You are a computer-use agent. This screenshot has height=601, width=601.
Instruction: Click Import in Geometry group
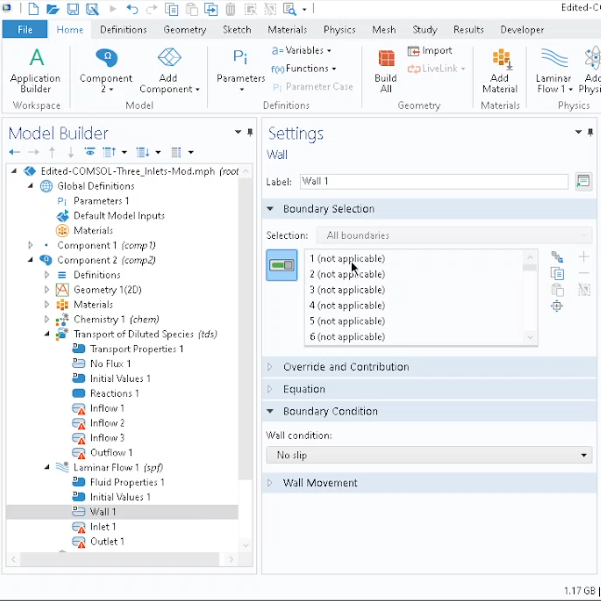click(430, 51)
